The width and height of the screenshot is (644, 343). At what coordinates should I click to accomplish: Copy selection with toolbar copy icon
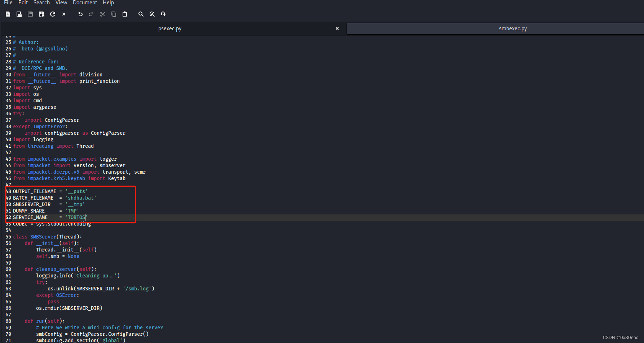[114, 14]
